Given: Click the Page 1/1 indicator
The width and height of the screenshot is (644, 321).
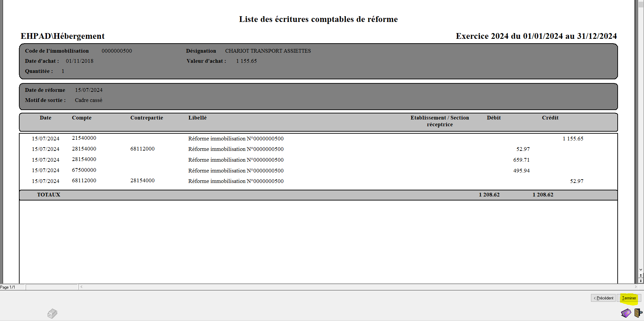Looking at the screenshot, I should [x=8, y=287].
